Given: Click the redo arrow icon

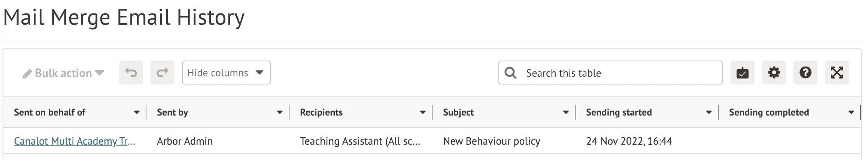Looking at the screenshot, I should coord(163,73).
